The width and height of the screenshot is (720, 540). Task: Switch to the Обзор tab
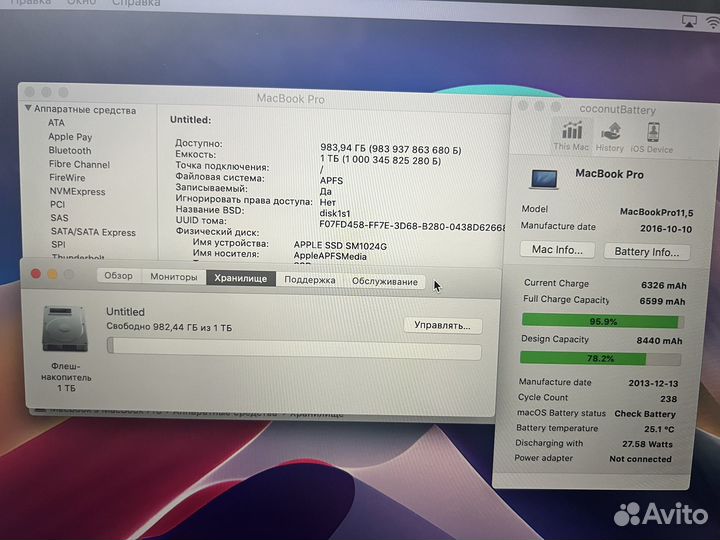(118, 276)
